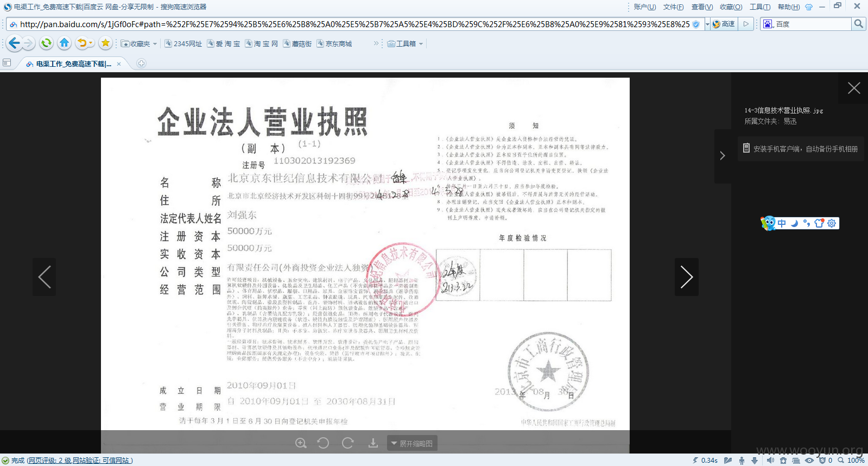This screenshot has width=868, height=466.
Task: Click the status bar pen note icon
Action: pyautogui.click(x=728, y=460)
